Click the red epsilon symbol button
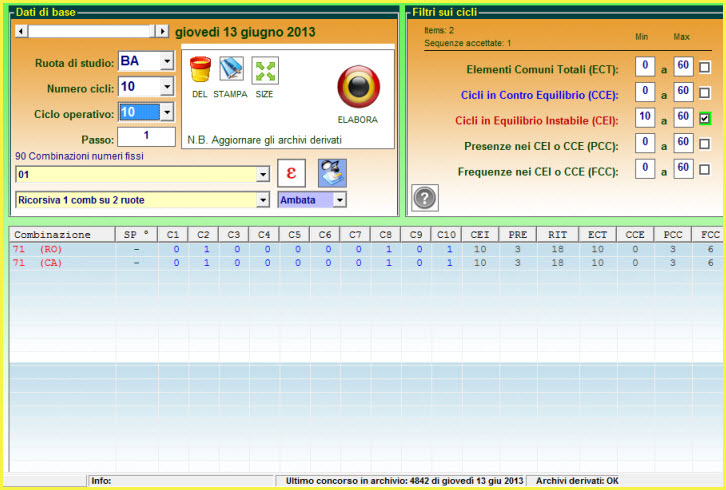 (291, 173)
